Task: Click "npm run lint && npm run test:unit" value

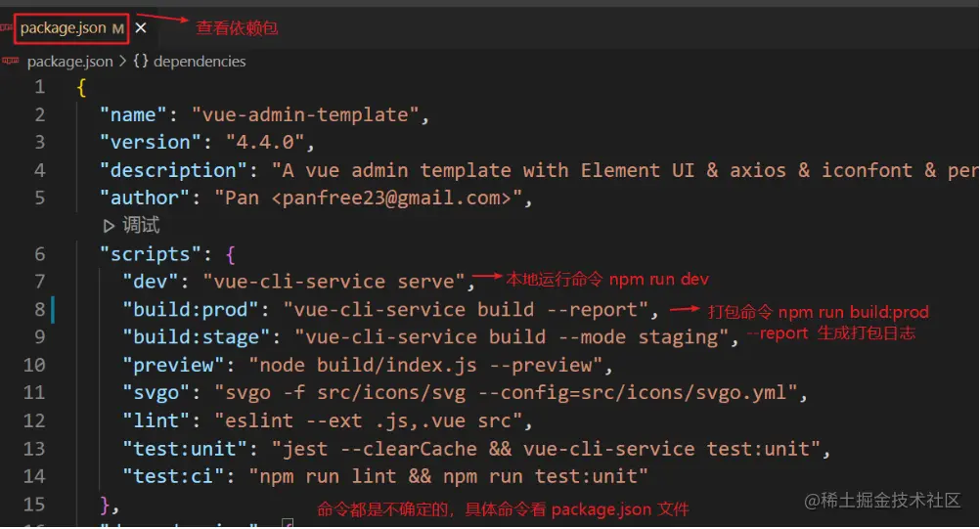Action: point(448,476)
